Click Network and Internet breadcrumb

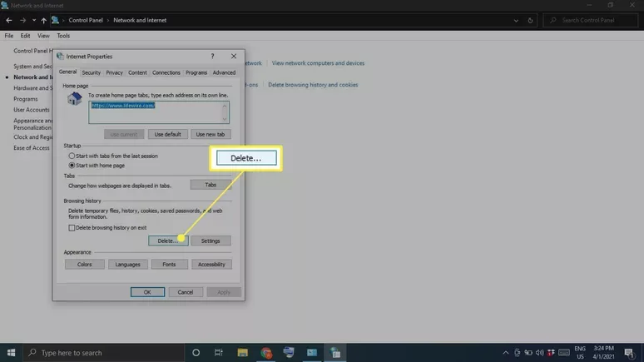tap(140, 20)
